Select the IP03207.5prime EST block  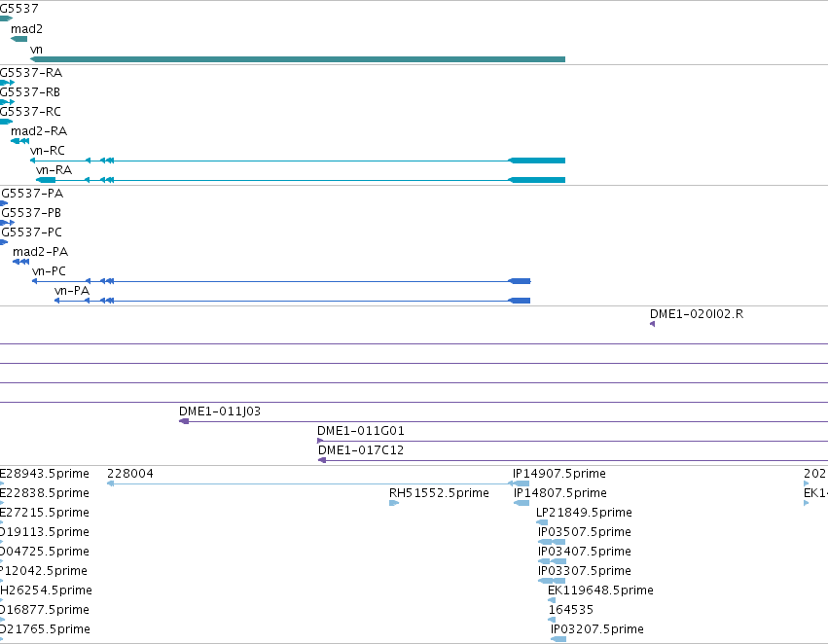tap(558, 639)
